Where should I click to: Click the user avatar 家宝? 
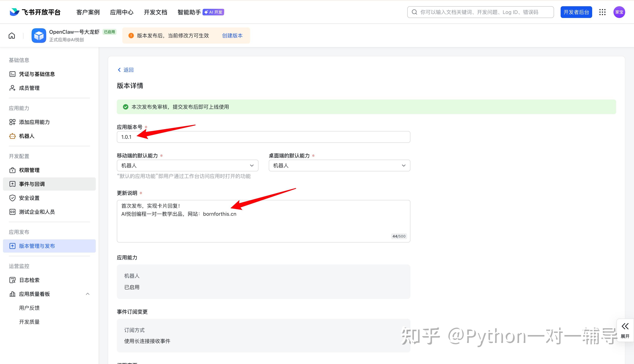(x=619, y=12)
